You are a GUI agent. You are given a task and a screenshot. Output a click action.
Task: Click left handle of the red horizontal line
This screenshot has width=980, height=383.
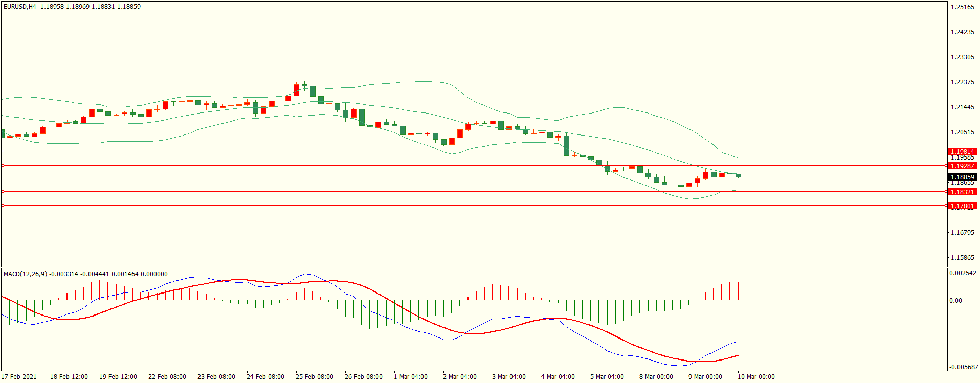[3, 192]
